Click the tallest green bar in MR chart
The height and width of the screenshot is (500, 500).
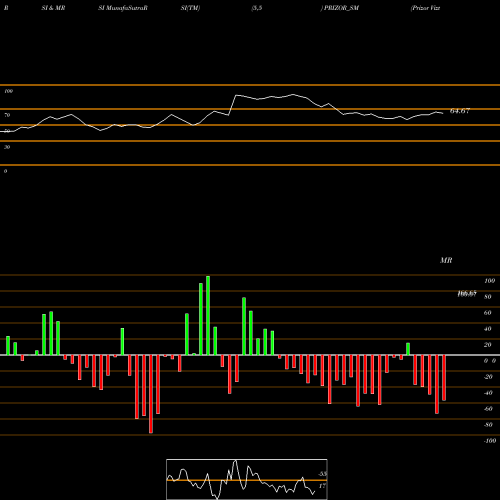click(208, 315)
